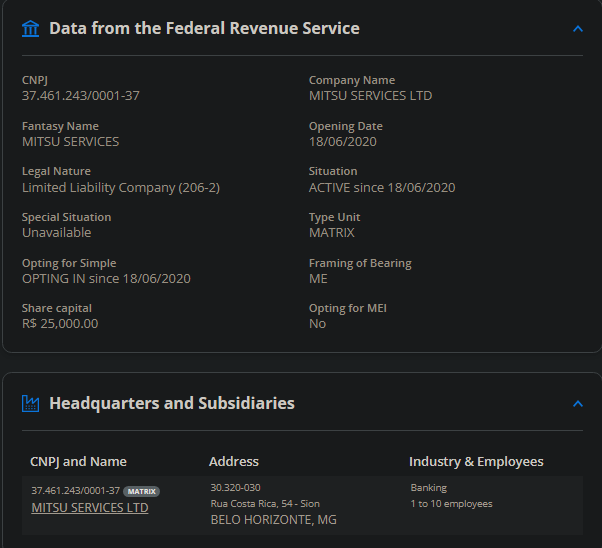Collapse the Headquarters and Subsidiaries section

click(x=577, y=403)
